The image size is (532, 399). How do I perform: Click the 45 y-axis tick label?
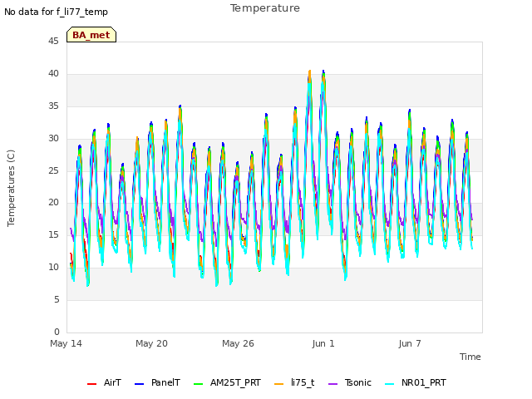click(x=53, y=41)
